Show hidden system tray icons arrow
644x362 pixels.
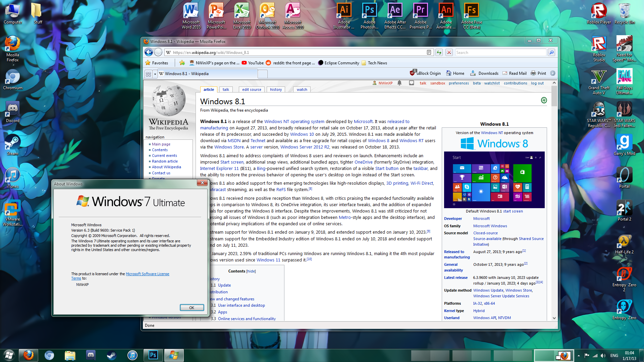pyautogui.click(x=579, y=355)
